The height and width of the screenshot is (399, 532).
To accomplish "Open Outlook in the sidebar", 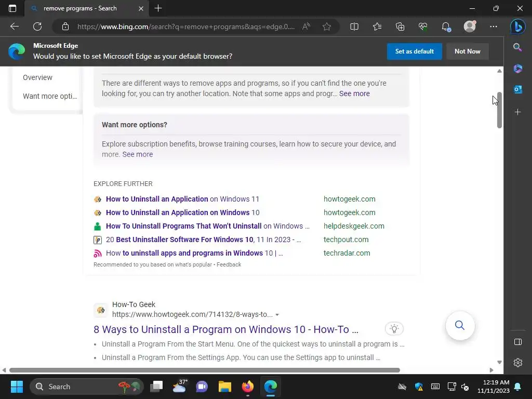I will pos(518,89).
